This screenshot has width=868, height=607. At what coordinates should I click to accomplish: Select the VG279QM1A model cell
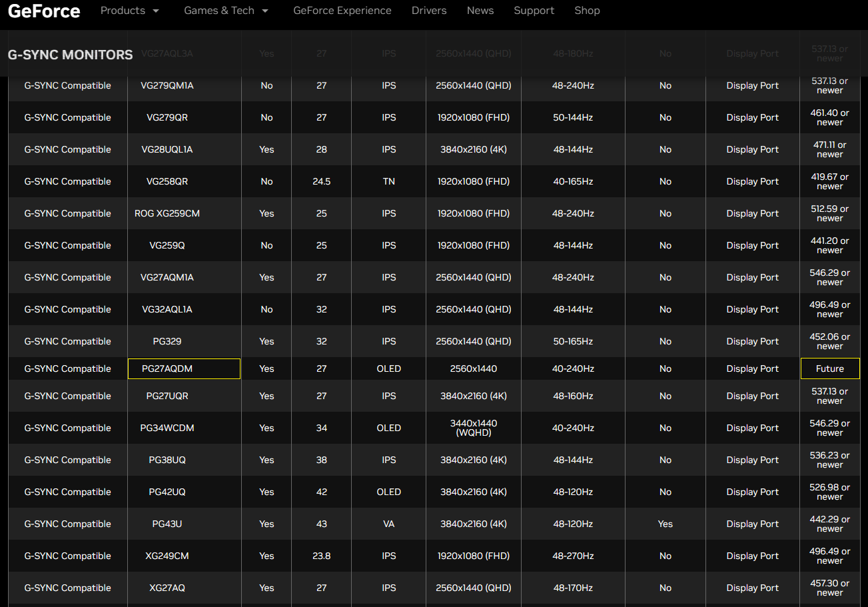coord(167,85)
